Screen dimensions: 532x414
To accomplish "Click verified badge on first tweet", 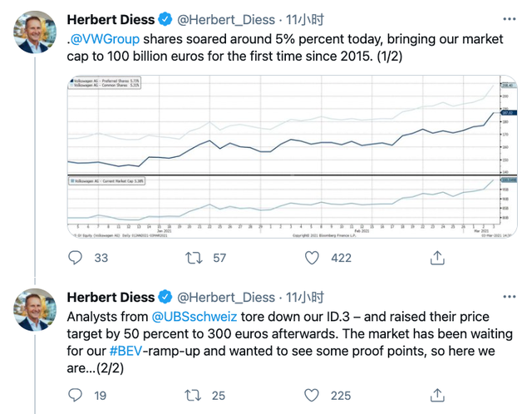I will (165, 17).
